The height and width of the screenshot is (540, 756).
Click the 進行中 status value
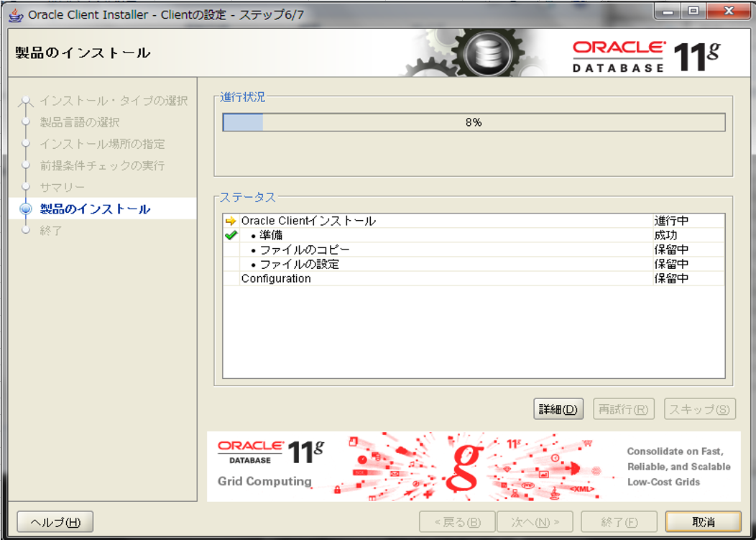[671, 221]
